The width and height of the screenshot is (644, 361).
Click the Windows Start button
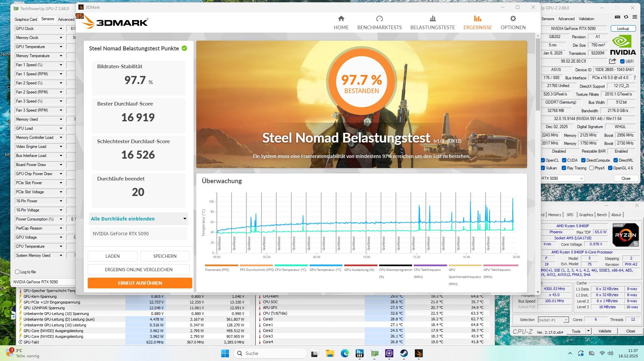point(225,353)
